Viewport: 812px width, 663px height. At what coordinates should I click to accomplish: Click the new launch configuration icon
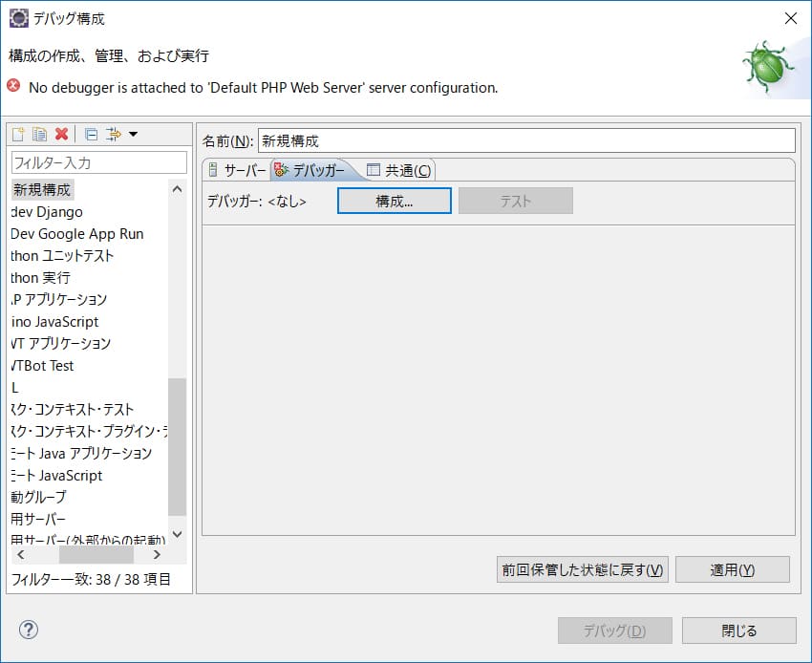pos(18,134)
